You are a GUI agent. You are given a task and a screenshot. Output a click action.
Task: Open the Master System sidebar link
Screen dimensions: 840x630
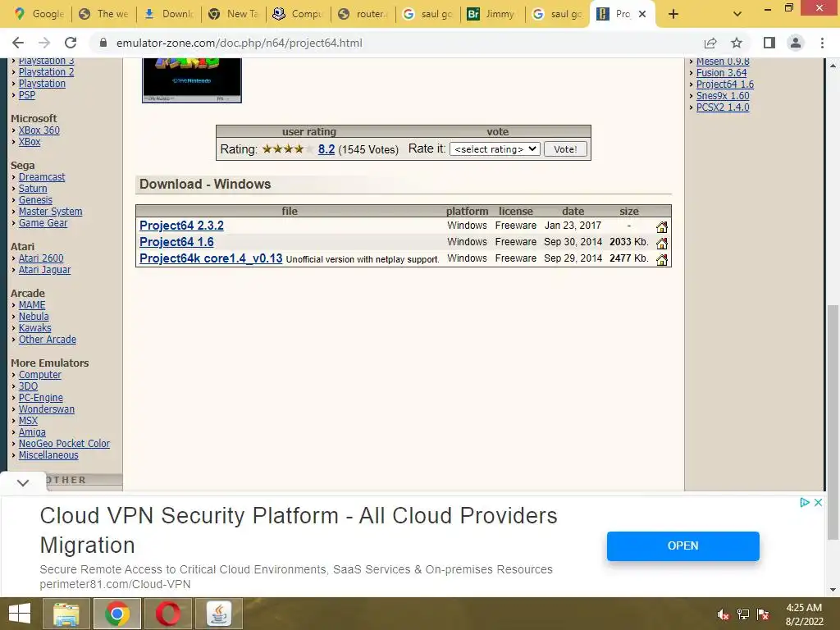(x=50, y=212)
